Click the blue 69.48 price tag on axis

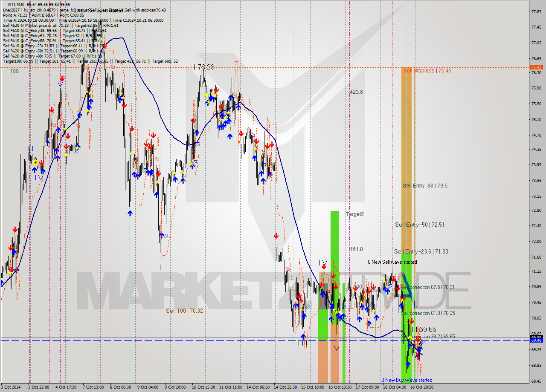tap(536, 340)
